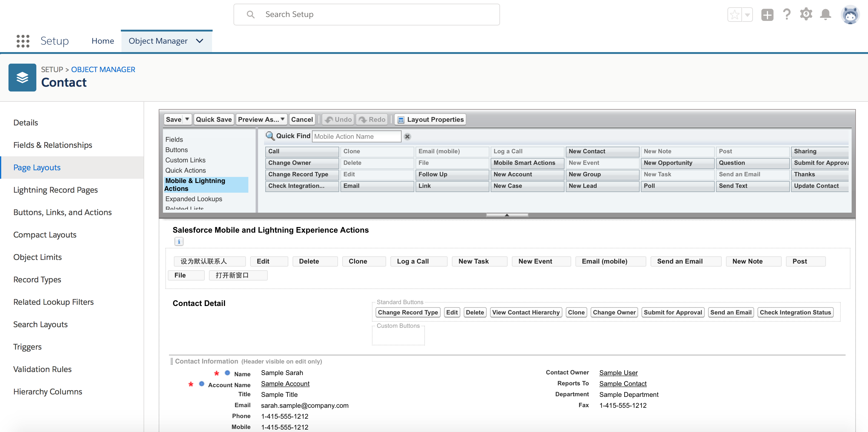The width and height of the screenshot is (868, 432).
Task: Click the Quick Find magnifier icon
Action: pyautogui.click(x=270, y=136)
